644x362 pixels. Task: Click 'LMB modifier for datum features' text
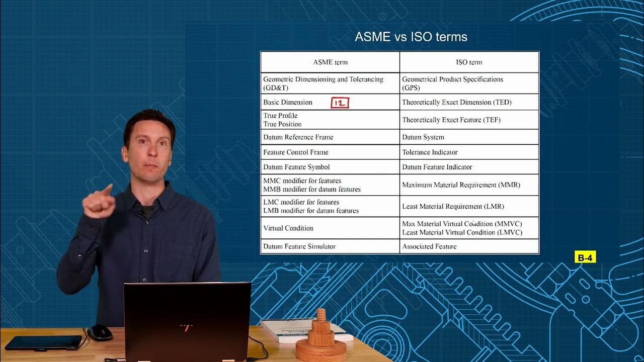pos(311,211)
